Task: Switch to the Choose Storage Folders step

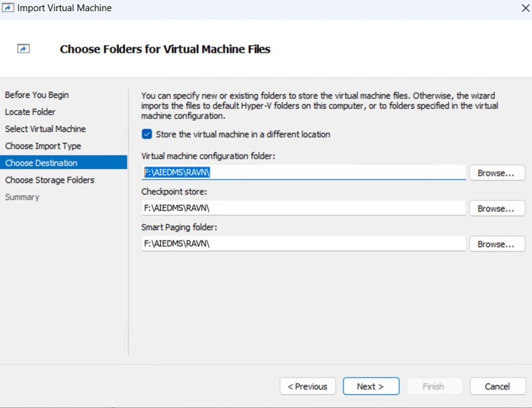Action: tap(49, 180)
